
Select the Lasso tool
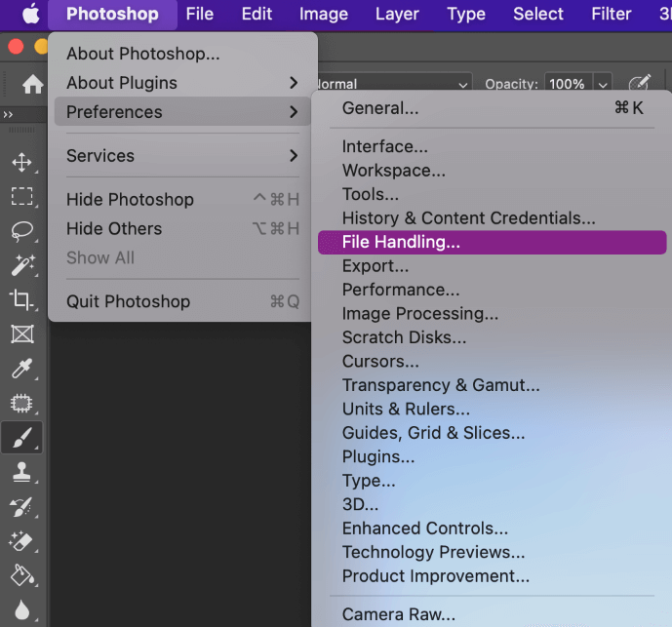[x=21, y=230]
